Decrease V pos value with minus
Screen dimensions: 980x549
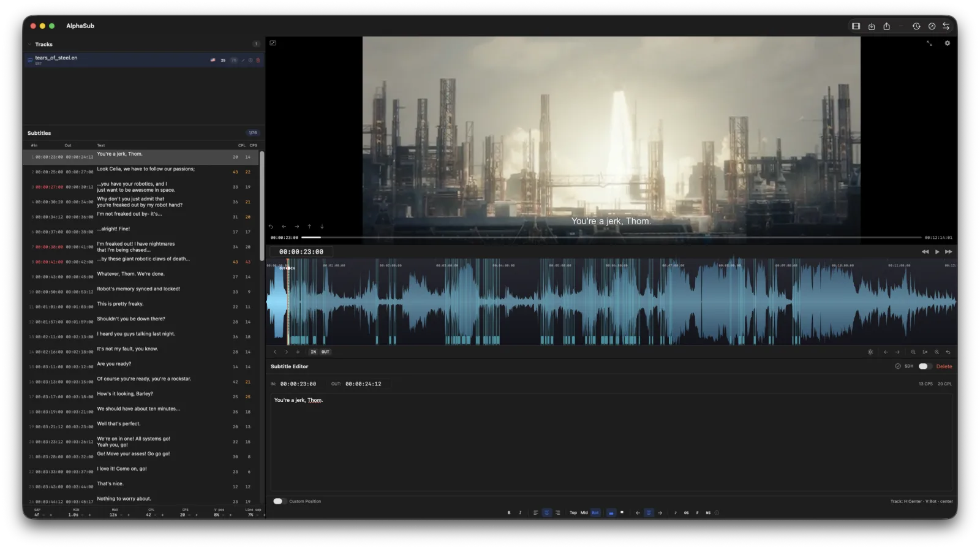click(x=223, y=515)
